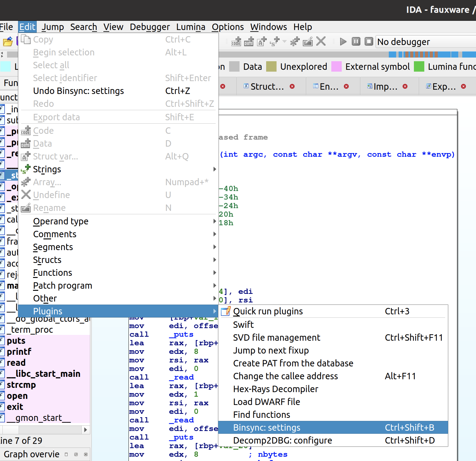Click the undefine X toolbar icon
The image size is (476, 461).
321,41
